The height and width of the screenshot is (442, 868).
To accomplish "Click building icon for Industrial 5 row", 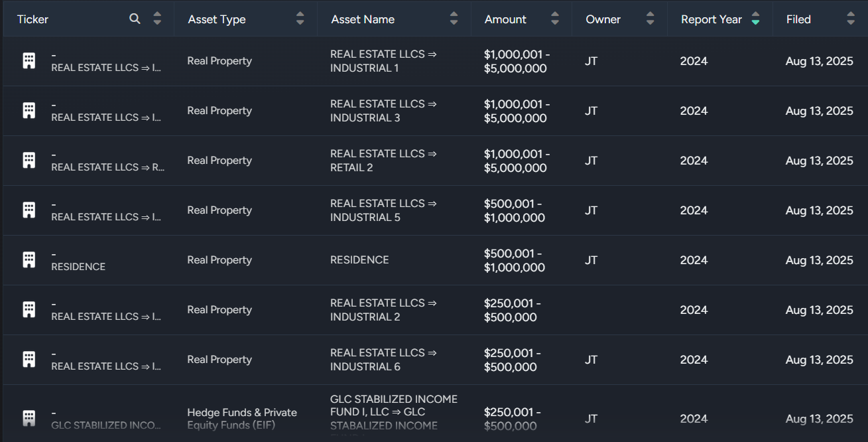I will point(29,210).
